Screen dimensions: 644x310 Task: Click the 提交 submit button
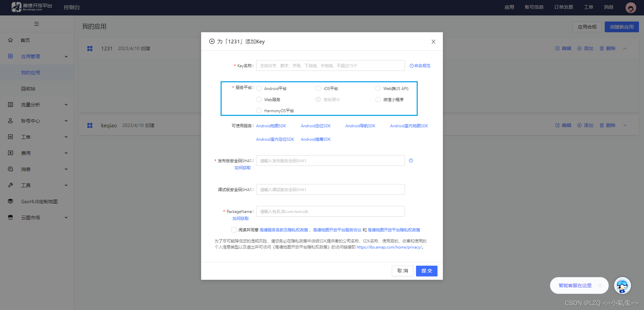click(427, 271)
